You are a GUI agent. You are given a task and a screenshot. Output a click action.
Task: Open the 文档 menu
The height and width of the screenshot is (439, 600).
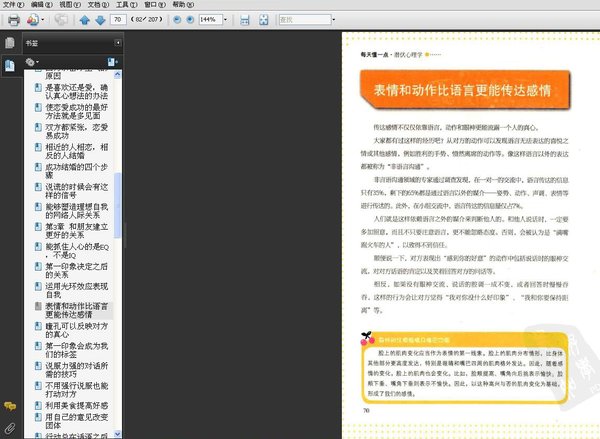[98, 5]
